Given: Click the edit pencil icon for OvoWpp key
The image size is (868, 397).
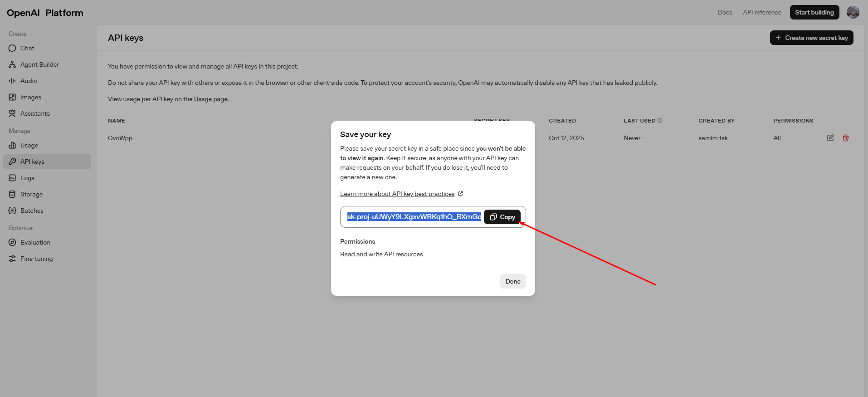Looking at the screenshot, I should (830, 138).
